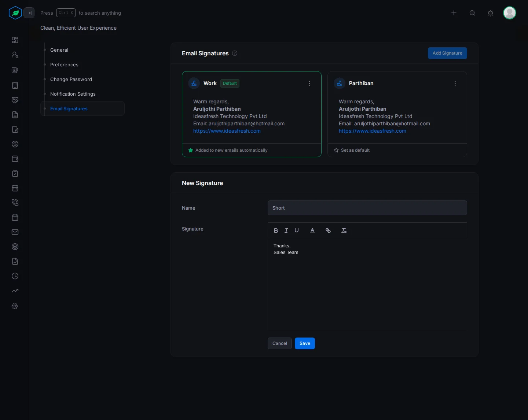Open the report chart document icon

click(x=15, y=261)
